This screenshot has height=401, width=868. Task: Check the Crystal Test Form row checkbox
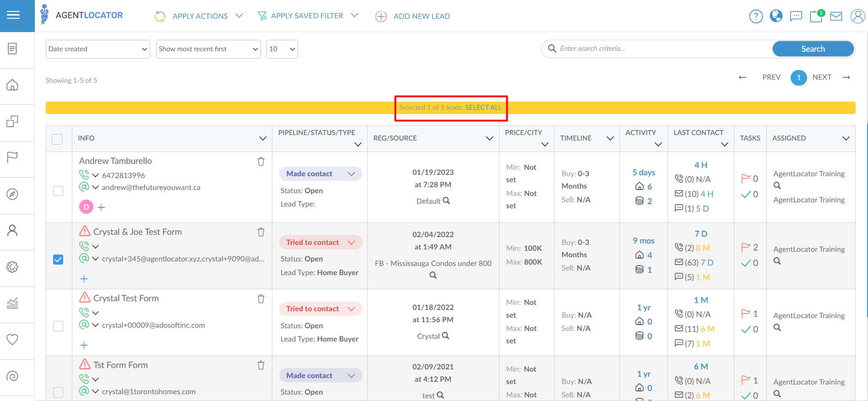point(58,326)
